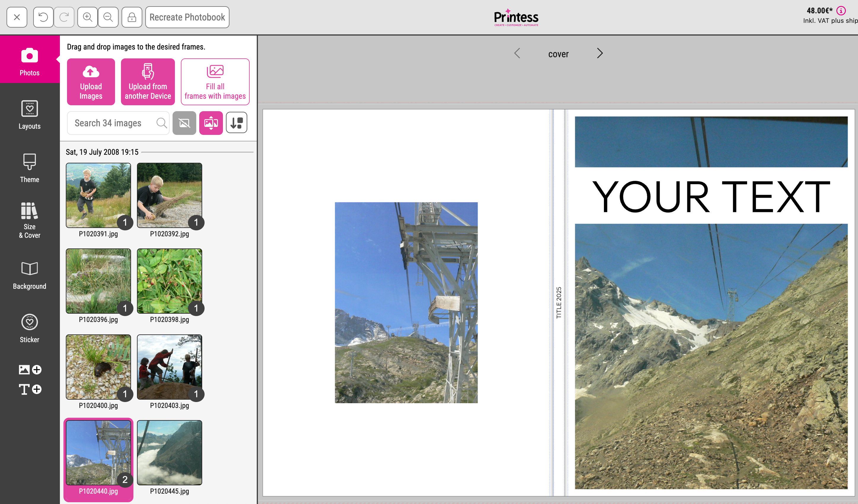The width and height of the screenshot is (858, 504).
Task: Redo the last undone action
Action: [x=64, y=17]
